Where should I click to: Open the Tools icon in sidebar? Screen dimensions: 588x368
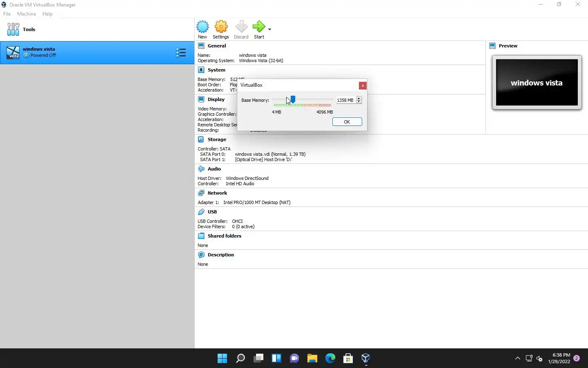coord(13,29)
